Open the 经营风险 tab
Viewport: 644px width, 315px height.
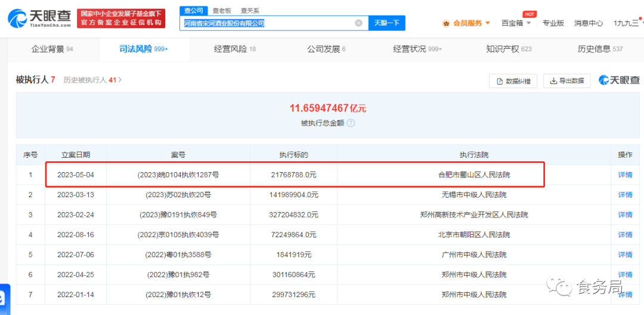[235, 49]
